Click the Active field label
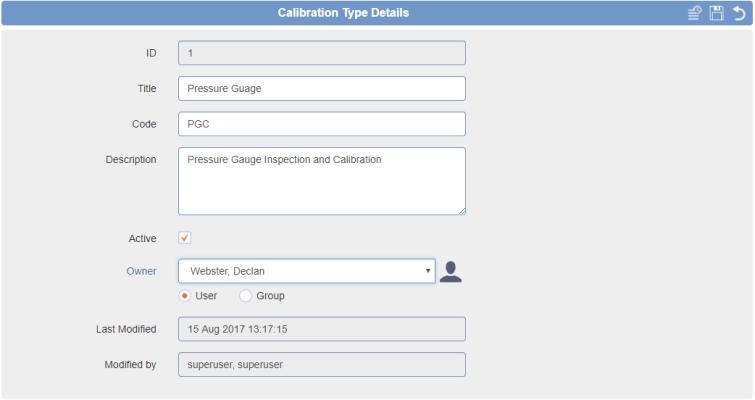755x400 pixels. [142, 238]
